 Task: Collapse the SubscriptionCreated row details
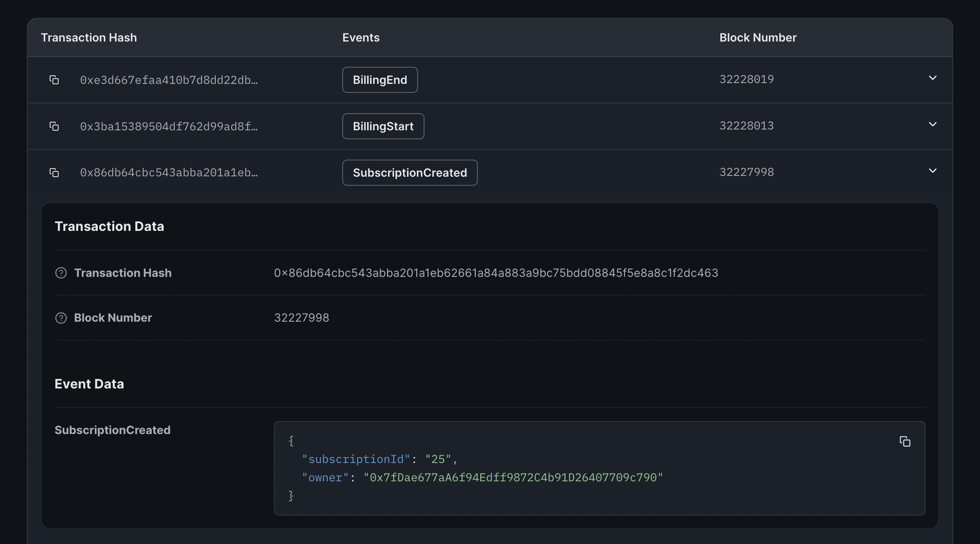pyautogui.click(x=933, y=171)
